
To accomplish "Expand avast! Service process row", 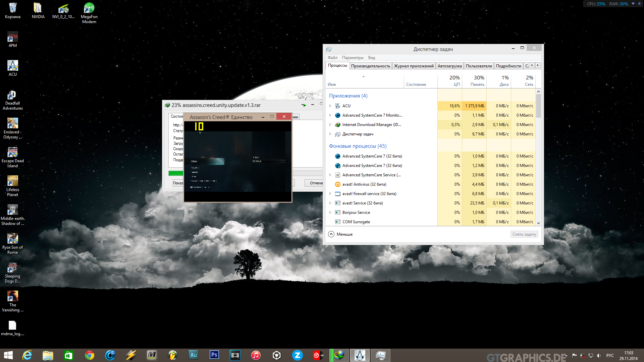I will click(x=330, y=203).
